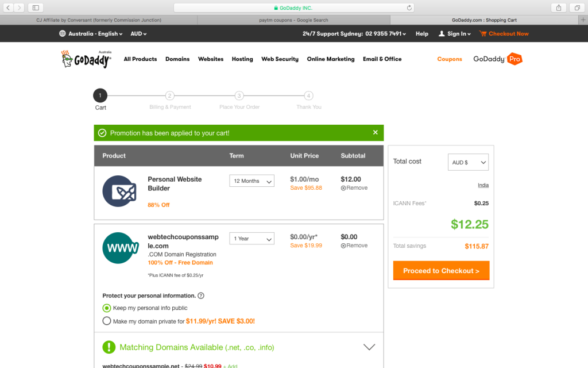Image resolution: width=588 pixels, height=368 pixels.
Task: Reload the page in Safari
Action: [x=409, y=7]
